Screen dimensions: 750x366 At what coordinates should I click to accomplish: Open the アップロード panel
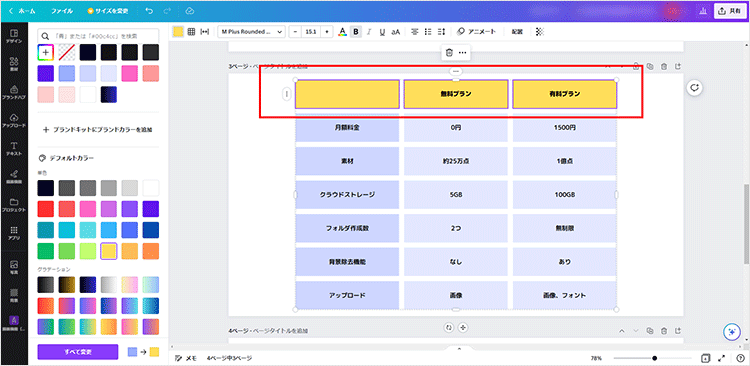click(13, 121)
